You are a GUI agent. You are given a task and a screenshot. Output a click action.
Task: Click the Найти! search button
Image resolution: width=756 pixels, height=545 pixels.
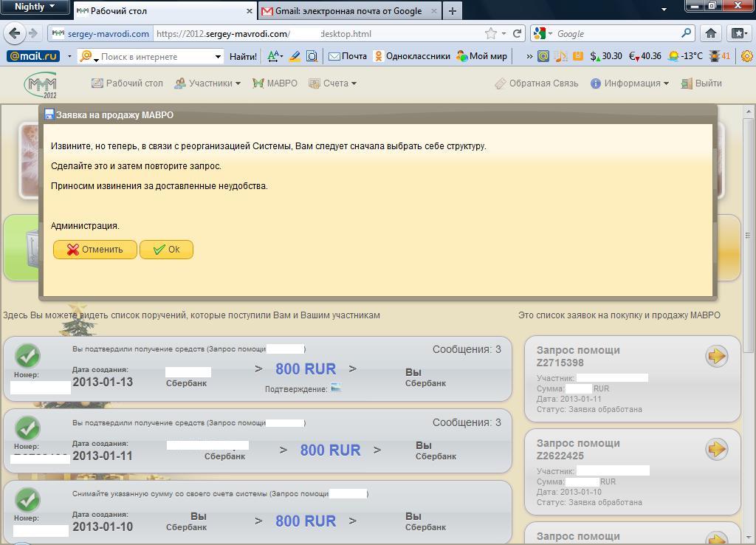pos(243,56)
